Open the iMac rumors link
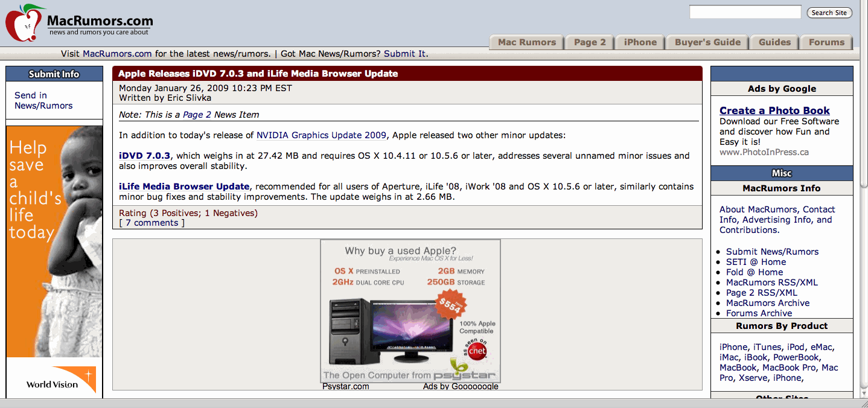Viewport: 868px width, 408px height. [x=729, y=357]
